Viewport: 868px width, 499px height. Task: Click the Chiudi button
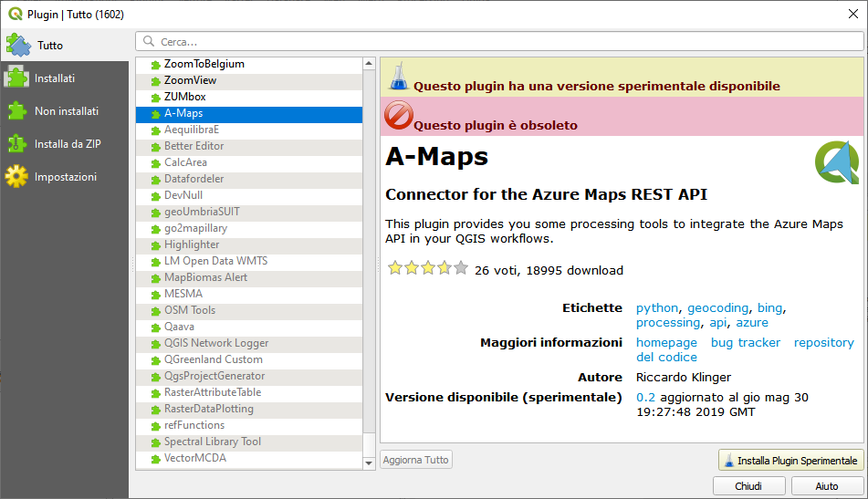tap(748, 486)
